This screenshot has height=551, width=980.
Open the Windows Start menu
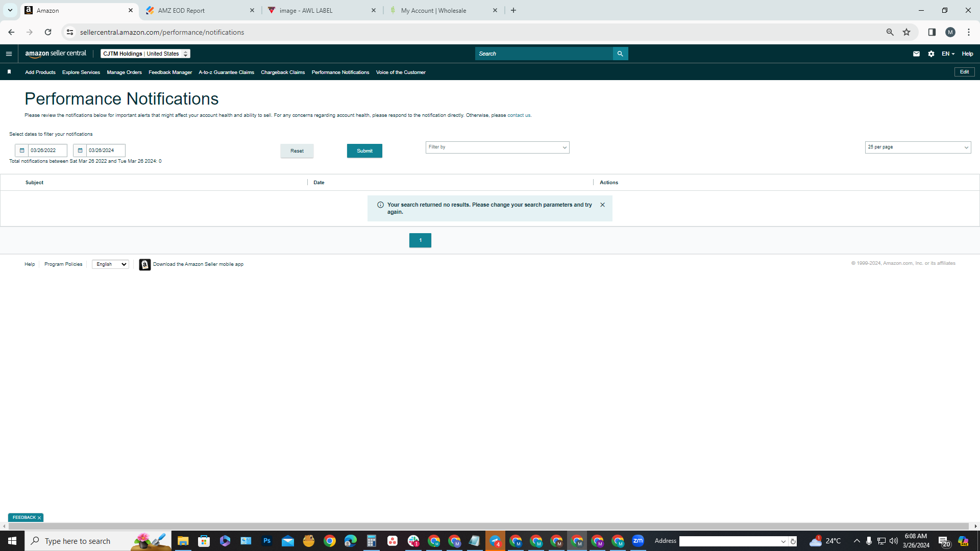pyautogui.click(x=12, y=541)
